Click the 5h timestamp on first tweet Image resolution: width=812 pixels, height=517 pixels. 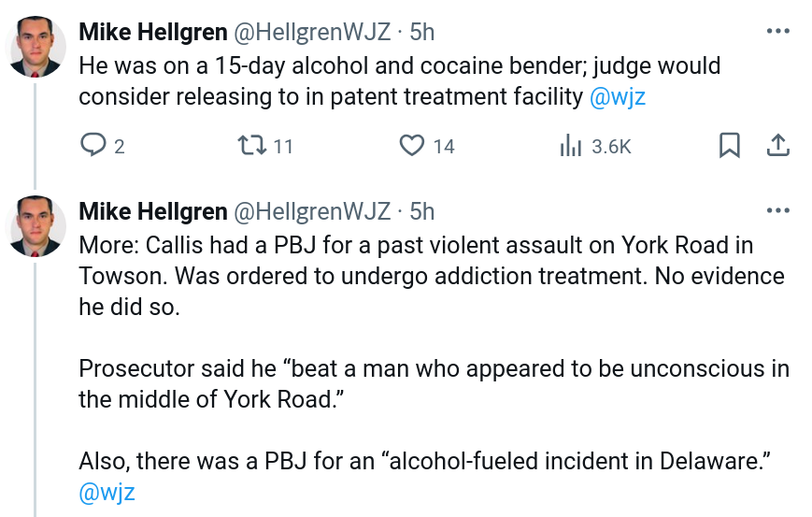(x=422, y=32)
